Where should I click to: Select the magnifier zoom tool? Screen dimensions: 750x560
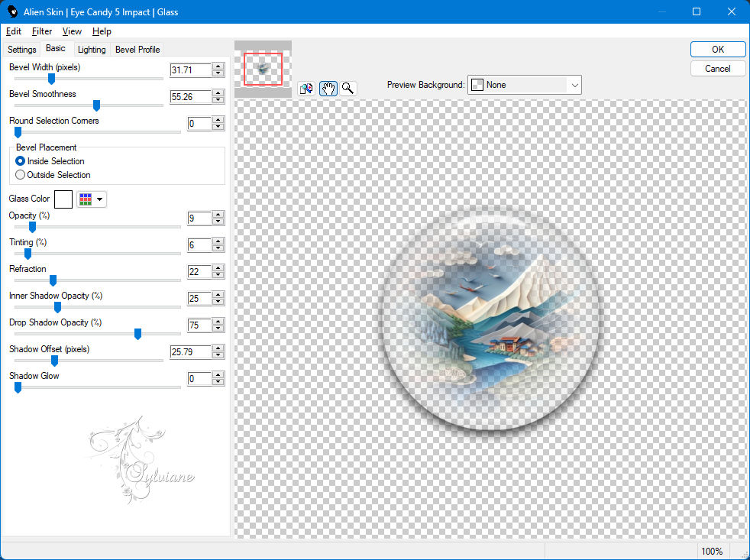(x=348, y=89)
